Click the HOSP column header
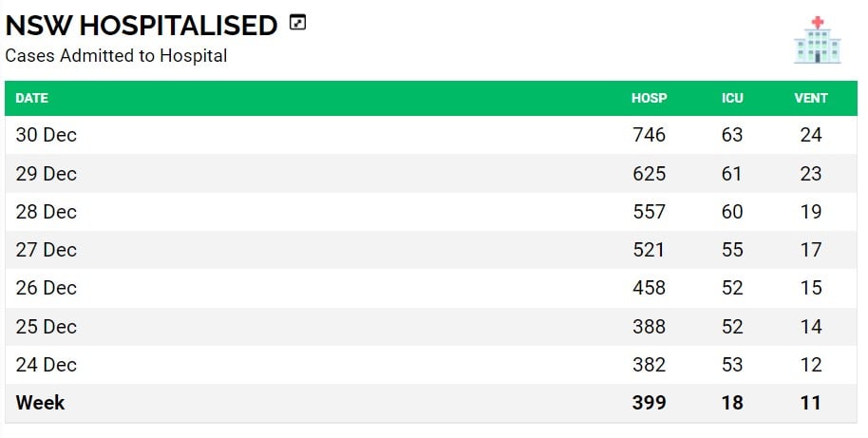Viewport: 868px width, 438px height. point(649,99)
